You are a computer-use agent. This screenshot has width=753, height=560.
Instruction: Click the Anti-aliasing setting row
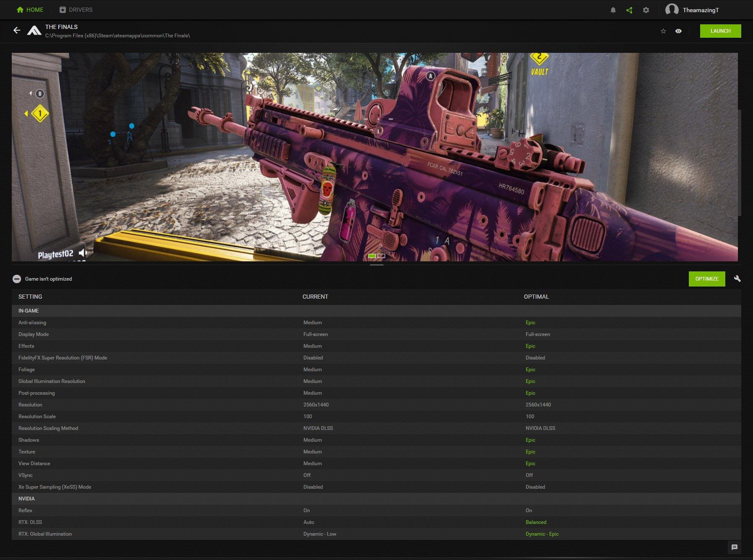(376, 323)
